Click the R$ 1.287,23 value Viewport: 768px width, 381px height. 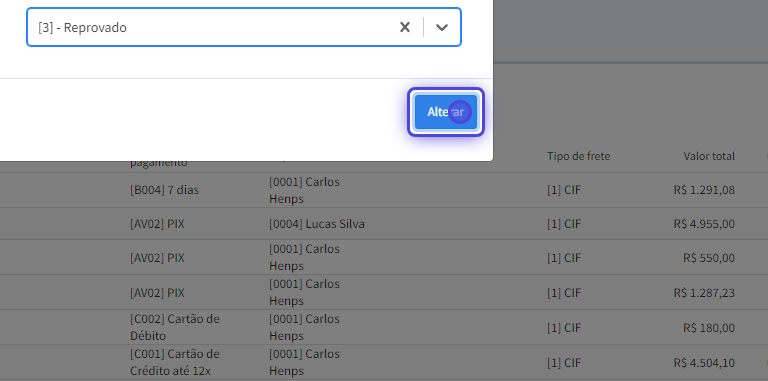click(x=704, y=293)
